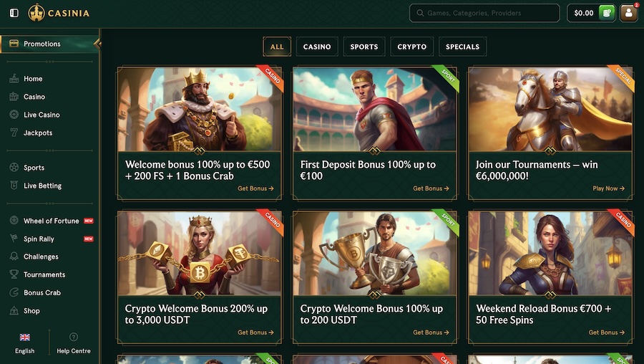The height and width of the screenshot is (364, 644).
Task: Get the €500 Welcome bonus
Action: point(255,188)
